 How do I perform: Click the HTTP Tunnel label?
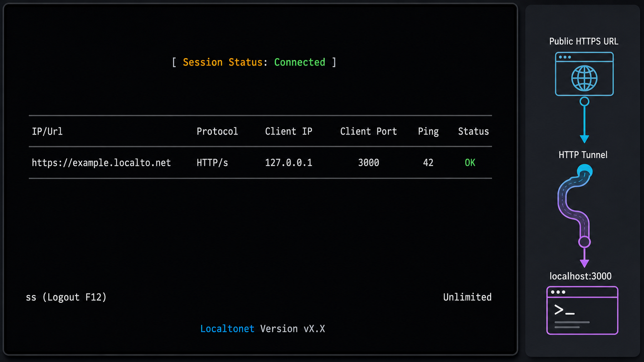tap(583, 155)
